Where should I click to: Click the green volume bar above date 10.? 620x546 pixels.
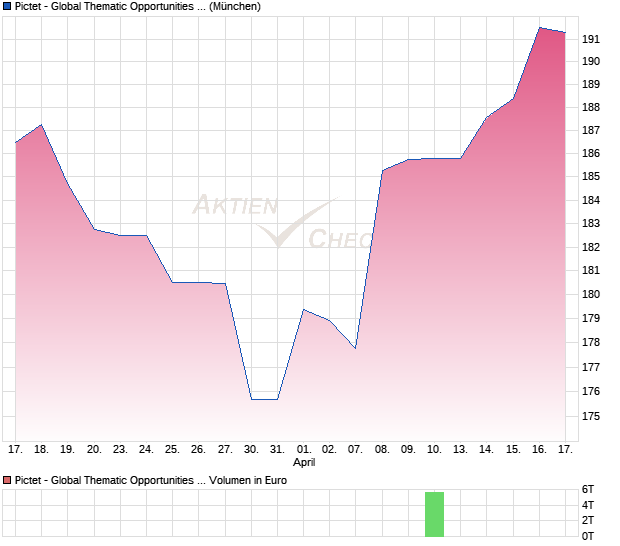click(434, 514)
